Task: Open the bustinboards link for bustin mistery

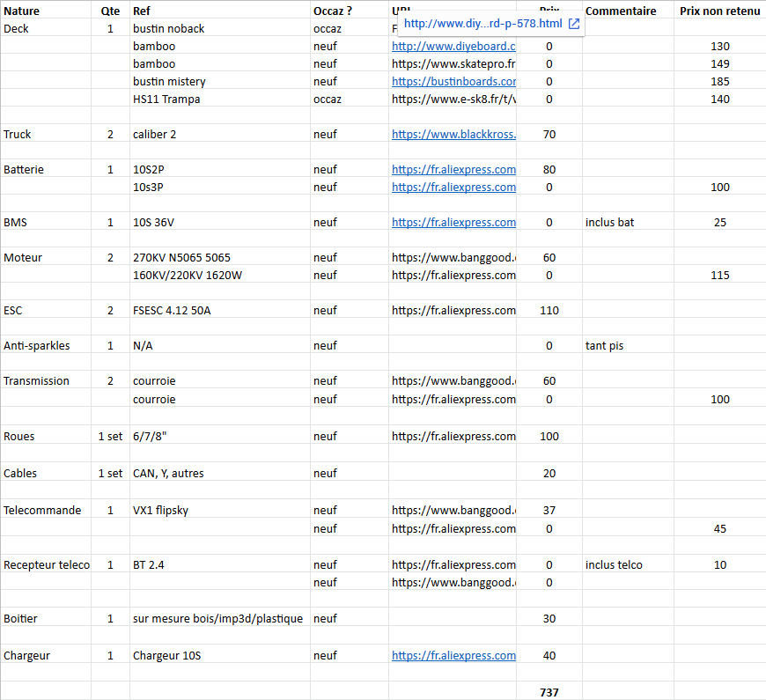Action: tap(453, 82)
